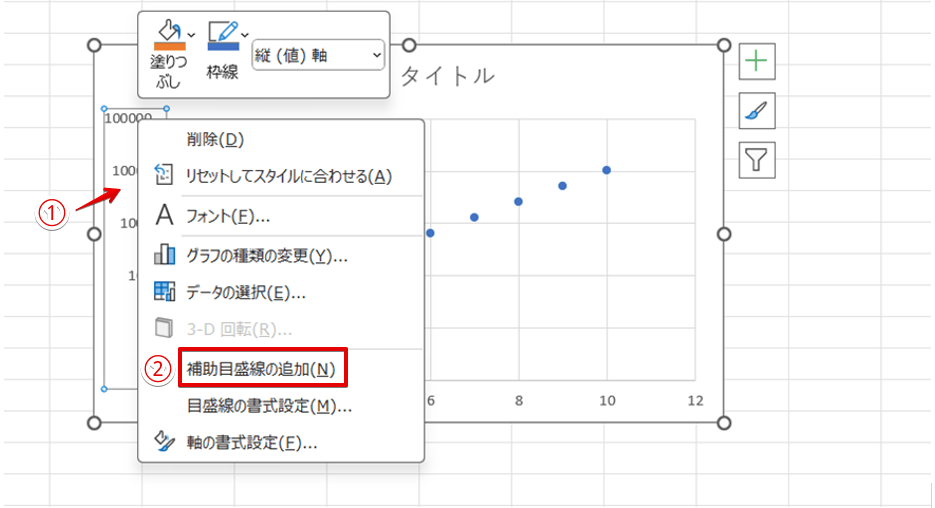The image size is (935, 508).
Task: Click the horizontal axis label 12
Action: [x=695, y=401]
